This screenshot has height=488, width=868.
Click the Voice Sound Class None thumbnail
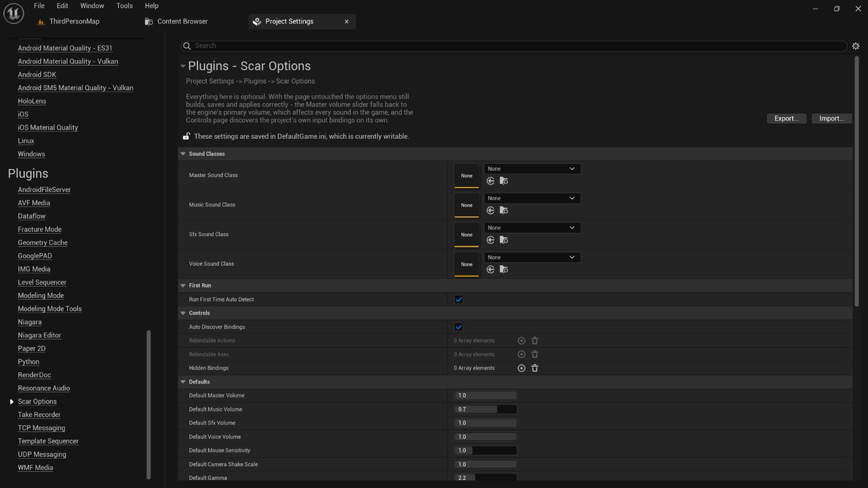467,264
